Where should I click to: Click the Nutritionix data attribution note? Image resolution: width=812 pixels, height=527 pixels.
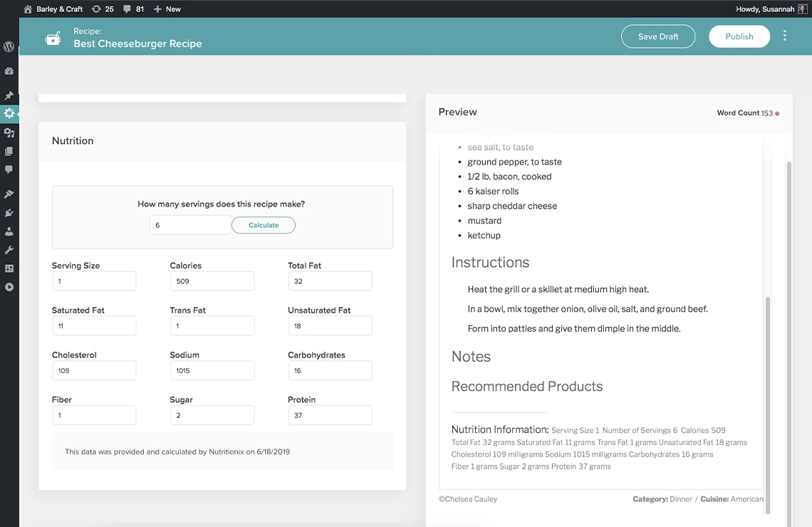tap(177, 452)
